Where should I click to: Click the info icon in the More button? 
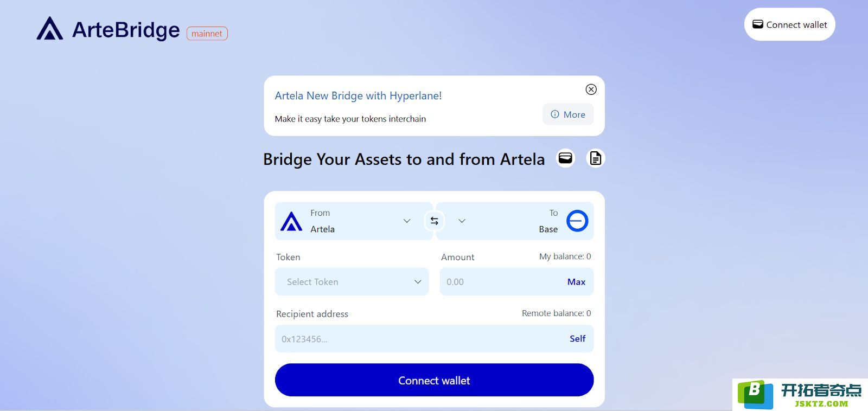[x=555, y=114]
